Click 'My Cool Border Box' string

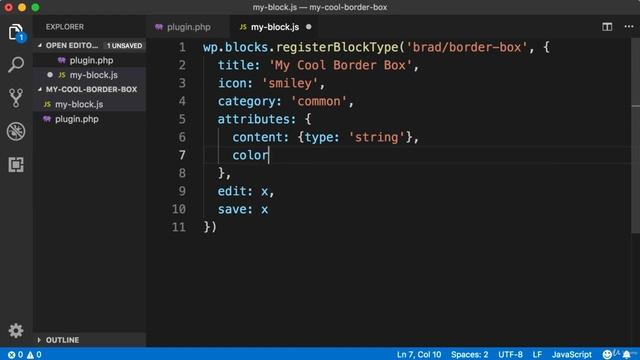341,65
